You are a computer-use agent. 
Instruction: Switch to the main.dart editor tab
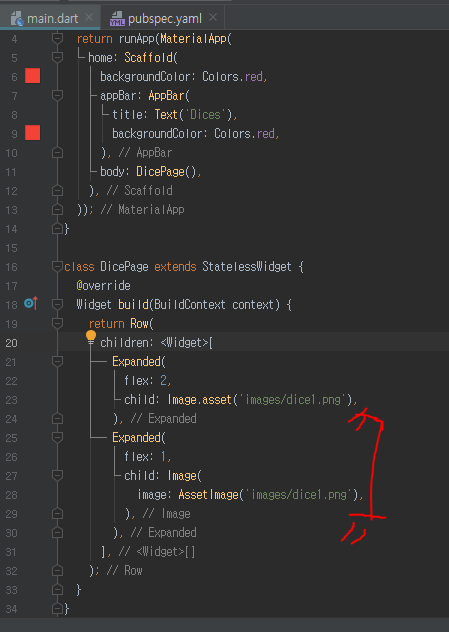(50, 18)
